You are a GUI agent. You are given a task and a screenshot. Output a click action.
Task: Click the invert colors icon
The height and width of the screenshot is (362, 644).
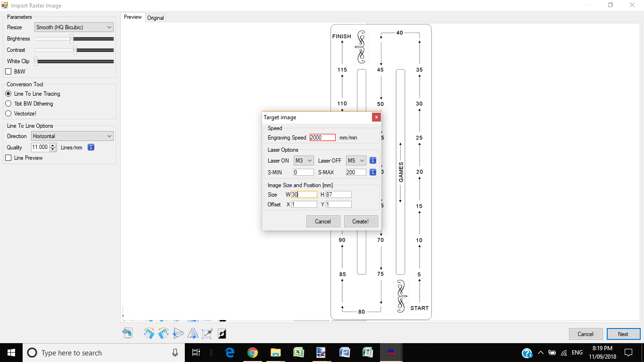222,333
